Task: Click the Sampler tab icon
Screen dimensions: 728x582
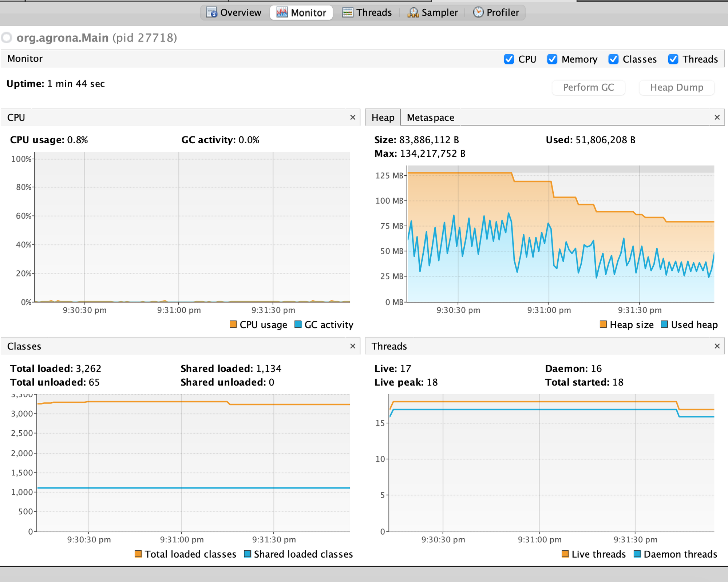Action: [x=413, y=12]
